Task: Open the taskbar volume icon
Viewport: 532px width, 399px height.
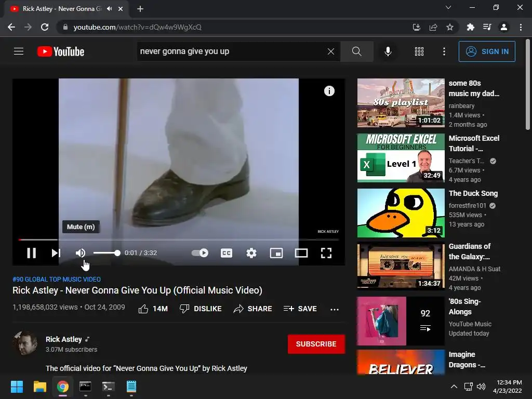Action: [481, 387]
